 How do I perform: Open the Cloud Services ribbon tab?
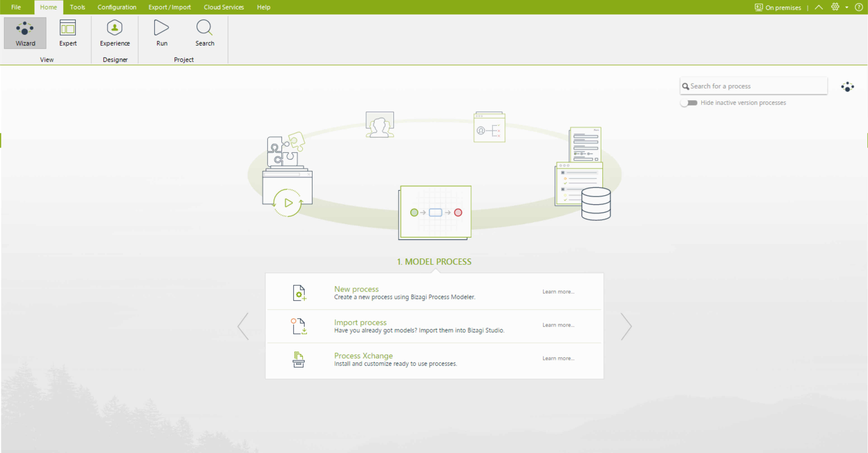[224, 7]
